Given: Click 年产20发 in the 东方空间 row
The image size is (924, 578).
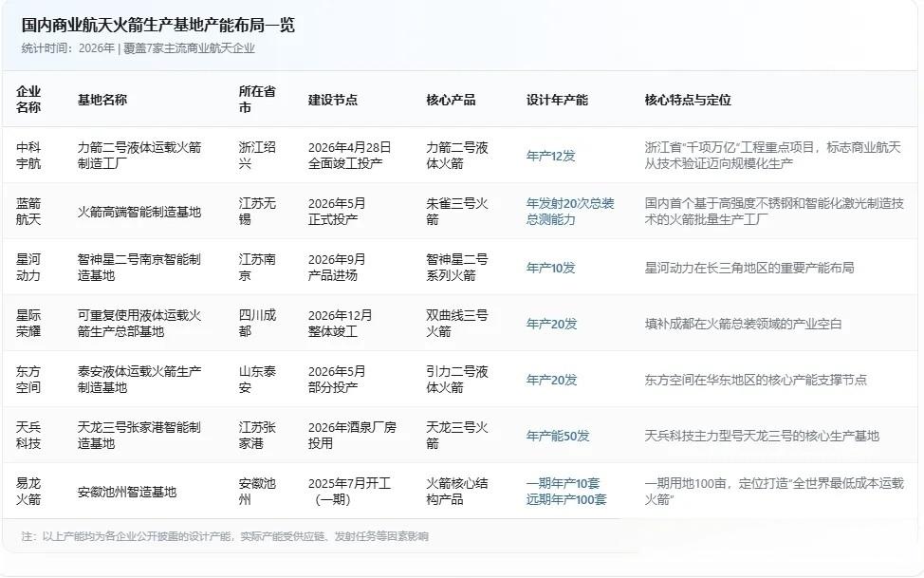Looking at the screenshot, I should [551, 380].
